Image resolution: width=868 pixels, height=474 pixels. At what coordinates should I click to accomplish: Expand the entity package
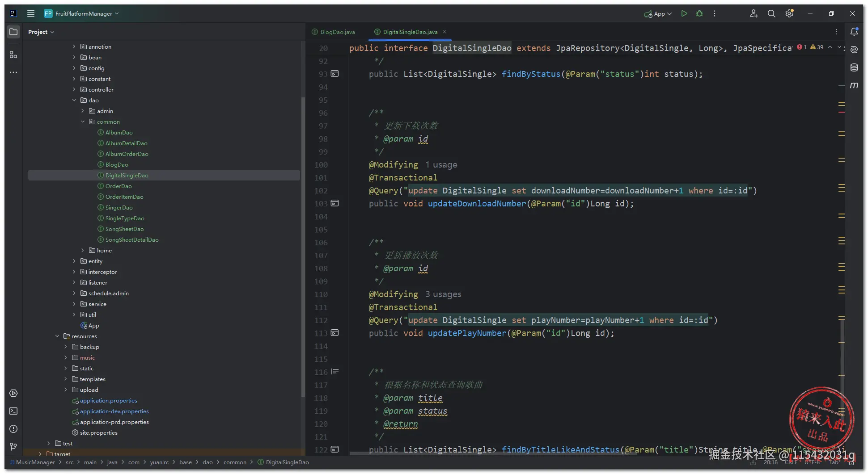pyautogui.click(x=74, y=261)
